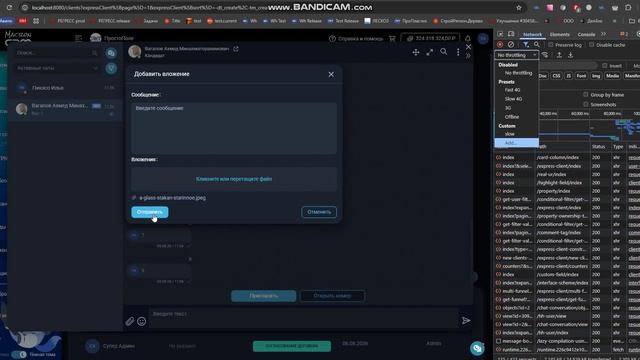The width and height of the screenshot is (640, 360).
Task: Enable the Invert filter checkbox
Action: tap(605, 65)
